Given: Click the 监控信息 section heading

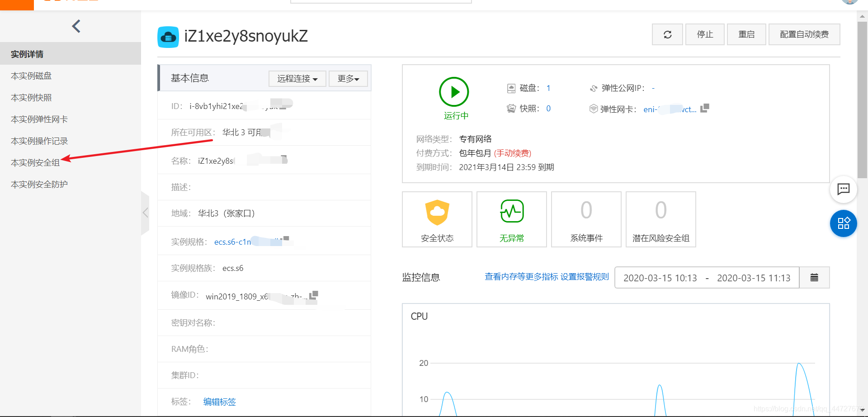Looking at the screenshot, I should (421, 277).
